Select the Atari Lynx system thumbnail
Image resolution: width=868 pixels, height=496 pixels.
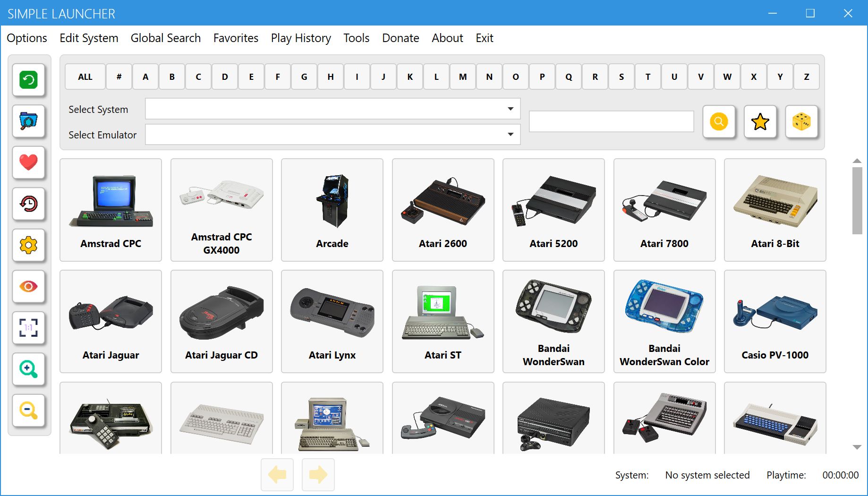click(x=332, y=321)
